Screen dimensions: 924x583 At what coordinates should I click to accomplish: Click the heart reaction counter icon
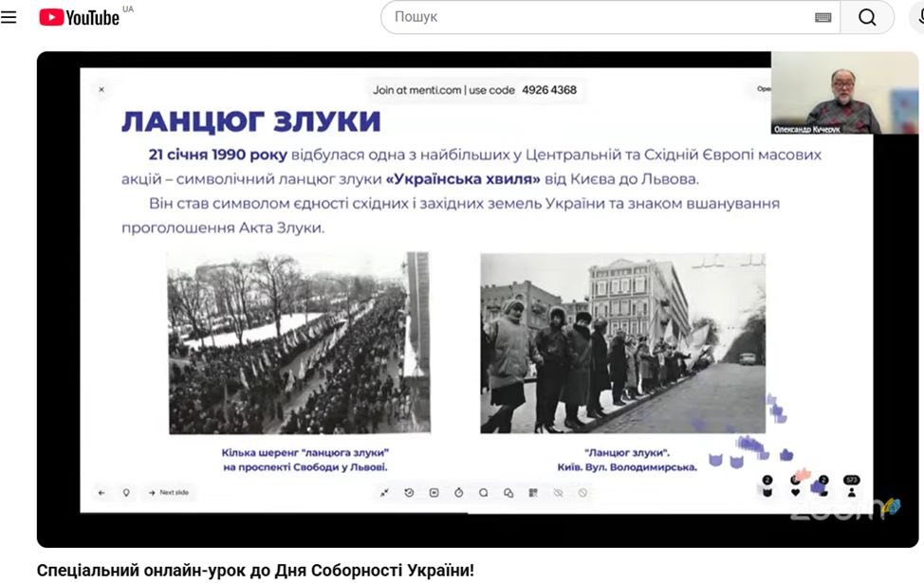click(x=796, y=487)
